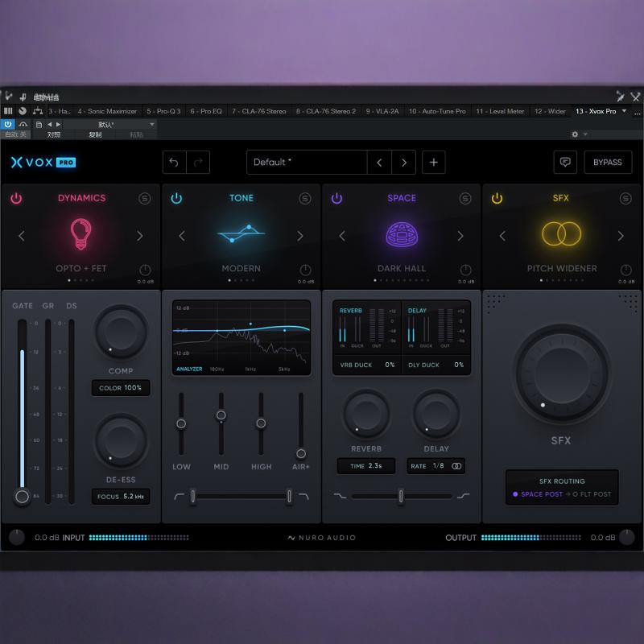This screenshot has height=644, width=644.
Task: Click the host preset file icon
Action: pos(39,125)
